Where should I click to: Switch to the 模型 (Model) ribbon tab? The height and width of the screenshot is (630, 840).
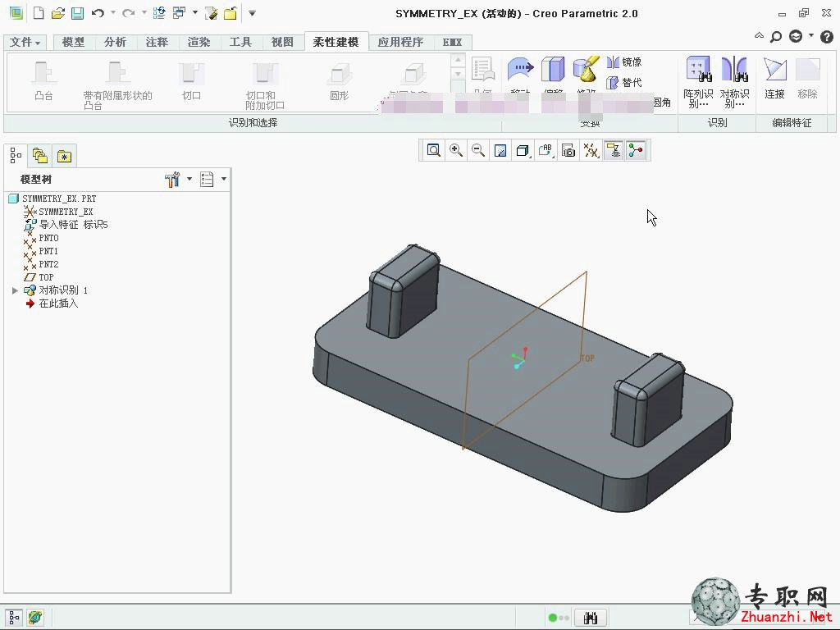(x=73, y=42)
